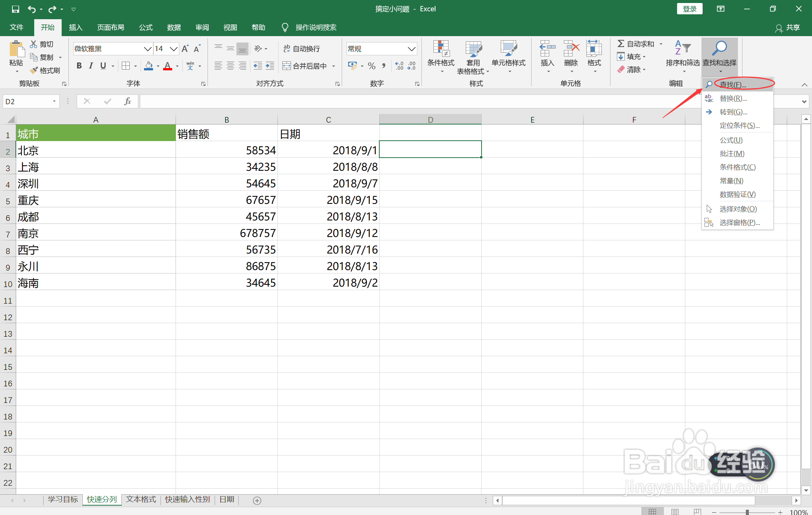This screenshot has width=812, height=515.
Task: Toggle bold formatting
Action: [79, 66]
